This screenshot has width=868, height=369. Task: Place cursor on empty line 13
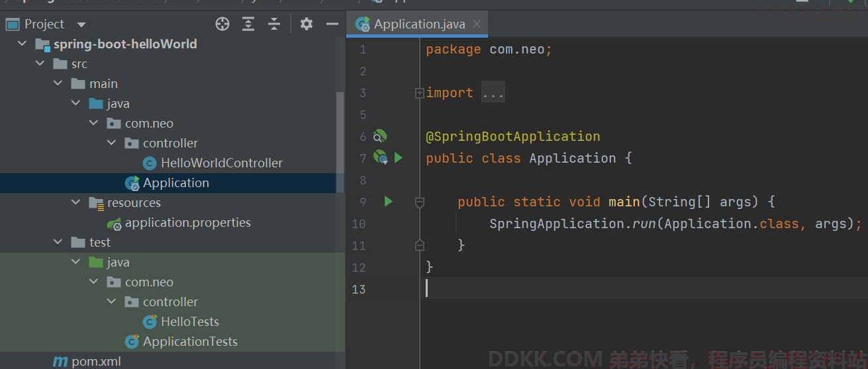pyautogui.click(x=642, y=288)
